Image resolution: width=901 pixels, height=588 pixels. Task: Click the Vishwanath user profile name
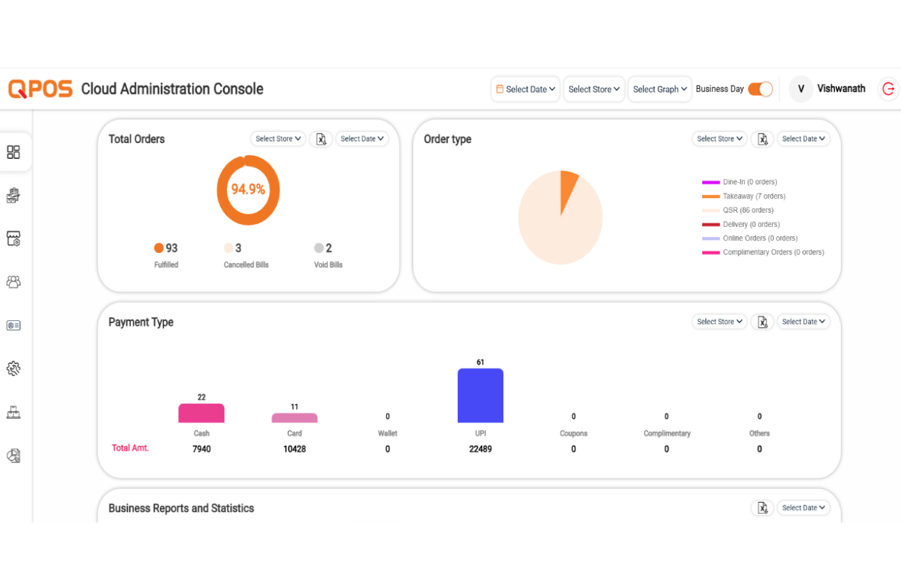coord(841,89)
